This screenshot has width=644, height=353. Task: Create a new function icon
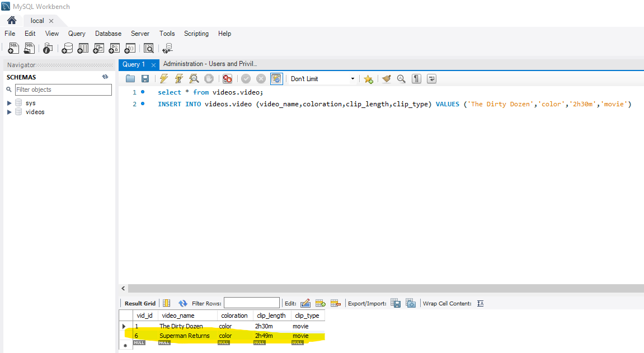[130, 49]
